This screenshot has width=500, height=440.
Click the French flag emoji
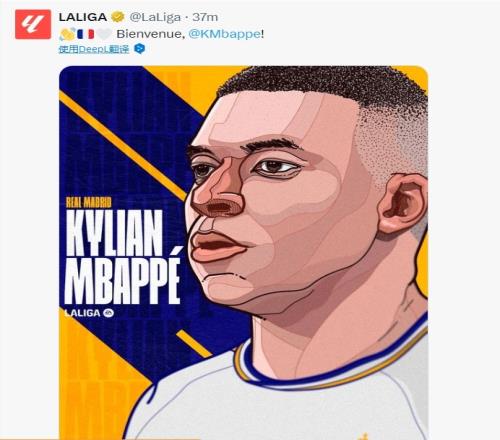[86, 34]
